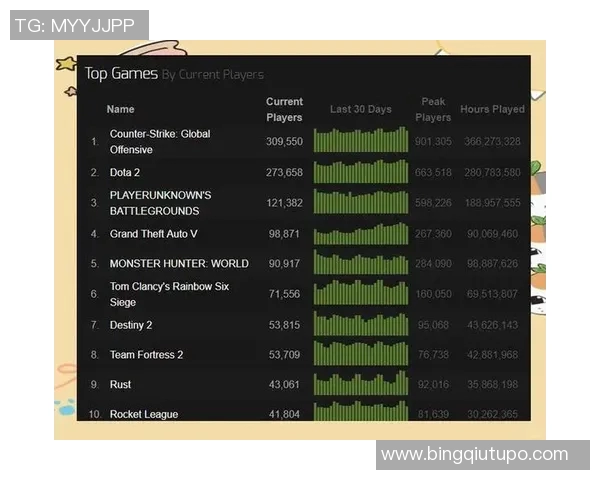Click Rust's last 30 days bar chart

tap(361, 384)
